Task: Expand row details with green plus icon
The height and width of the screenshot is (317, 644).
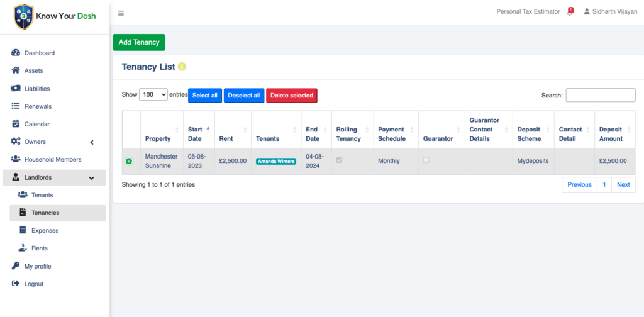Action: click(x=129, y=162)
